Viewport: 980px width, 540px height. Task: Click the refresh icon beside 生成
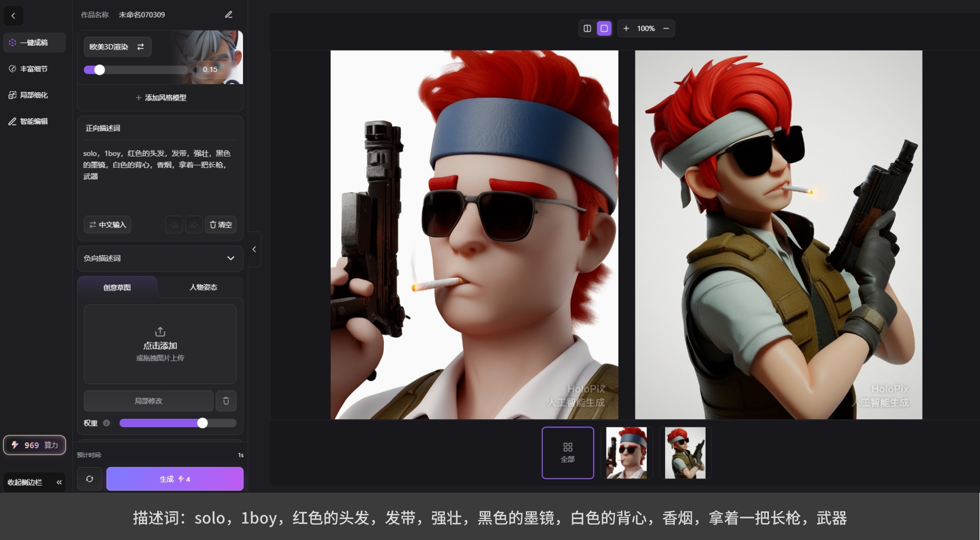pyautogui.click(x=90, y=479)
